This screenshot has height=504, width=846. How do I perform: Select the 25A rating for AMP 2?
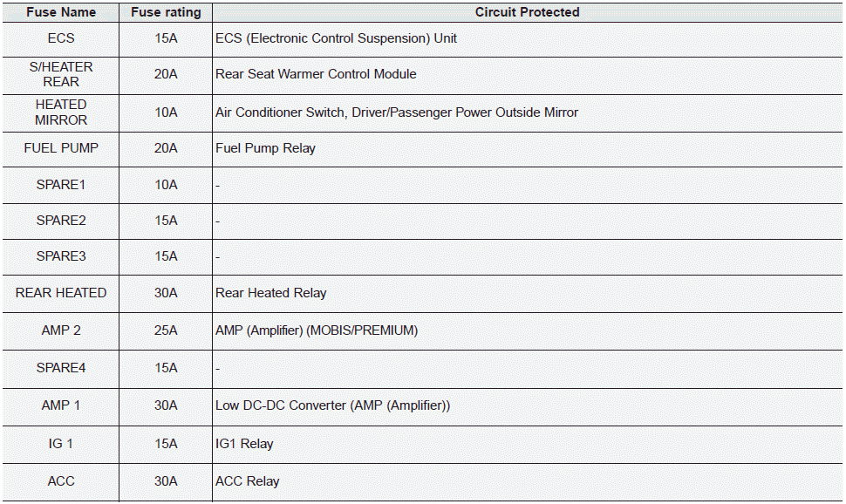tap(166, 330)
